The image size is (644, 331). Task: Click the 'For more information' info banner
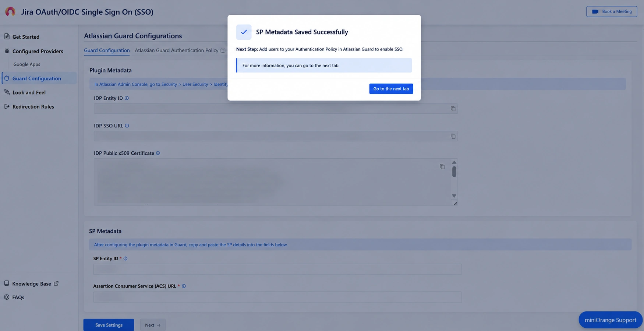(x=324, y=66)
